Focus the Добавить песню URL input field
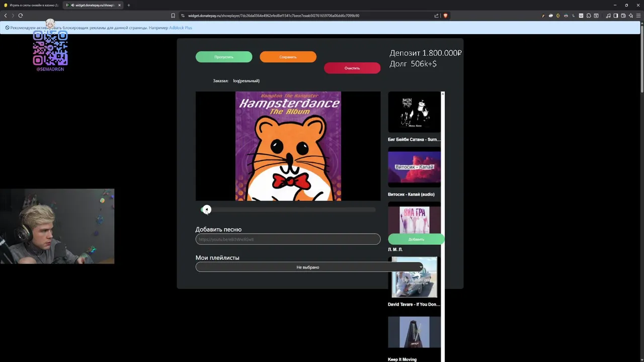This screenshot has height=362, width=644. (x=288, y=239)
